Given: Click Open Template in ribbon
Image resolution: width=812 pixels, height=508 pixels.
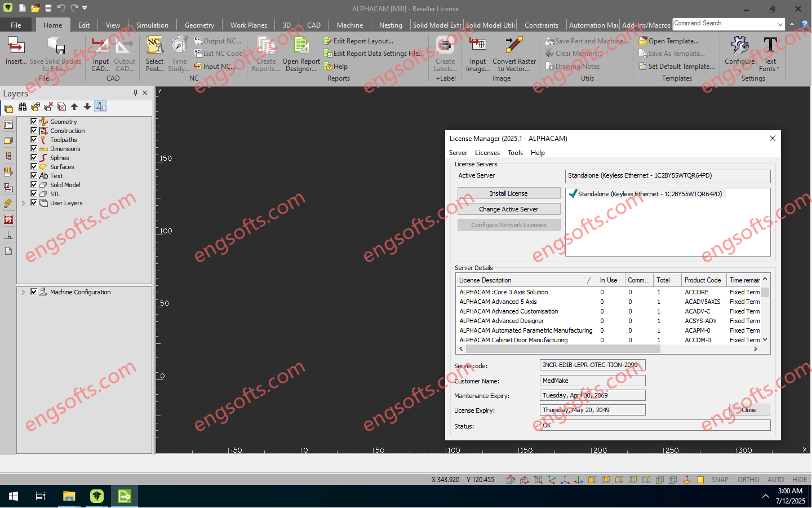Looking at the screenshot, I should coord(669,41).
